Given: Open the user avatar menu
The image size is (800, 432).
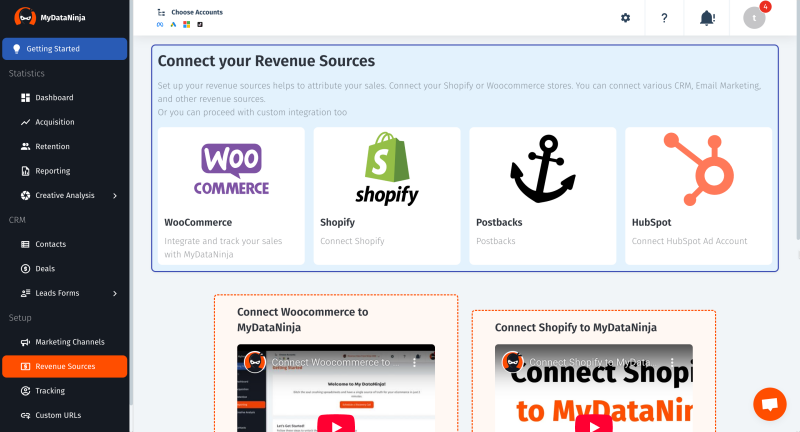Looking at the screenshot, I should coord(754,18).
